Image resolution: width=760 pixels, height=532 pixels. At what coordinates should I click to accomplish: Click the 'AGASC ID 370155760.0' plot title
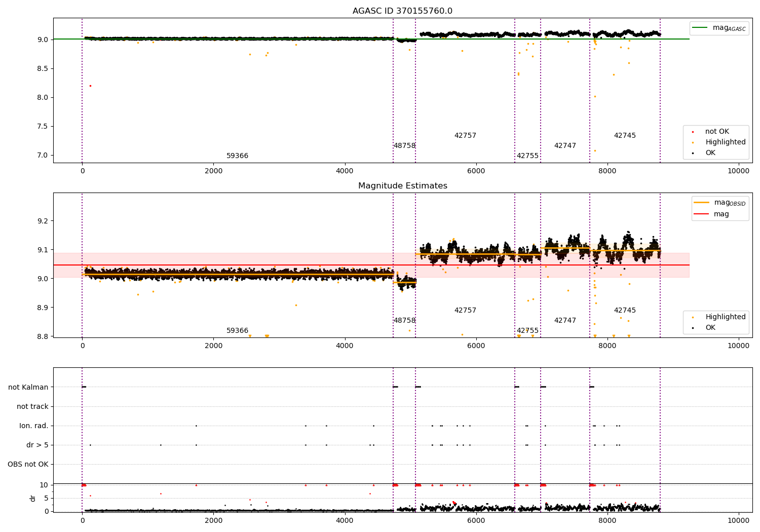point(402,11)
